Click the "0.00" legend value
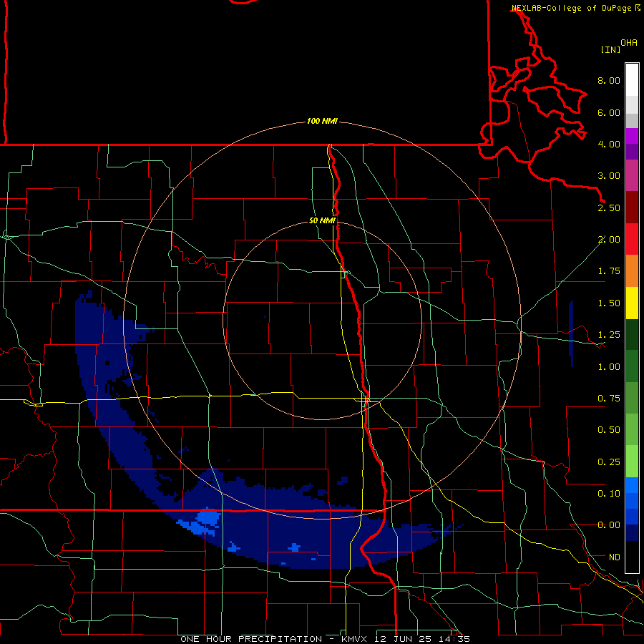The width and height of the screenshot is (644, 644). pyautogui.click(x=609, y=525)
